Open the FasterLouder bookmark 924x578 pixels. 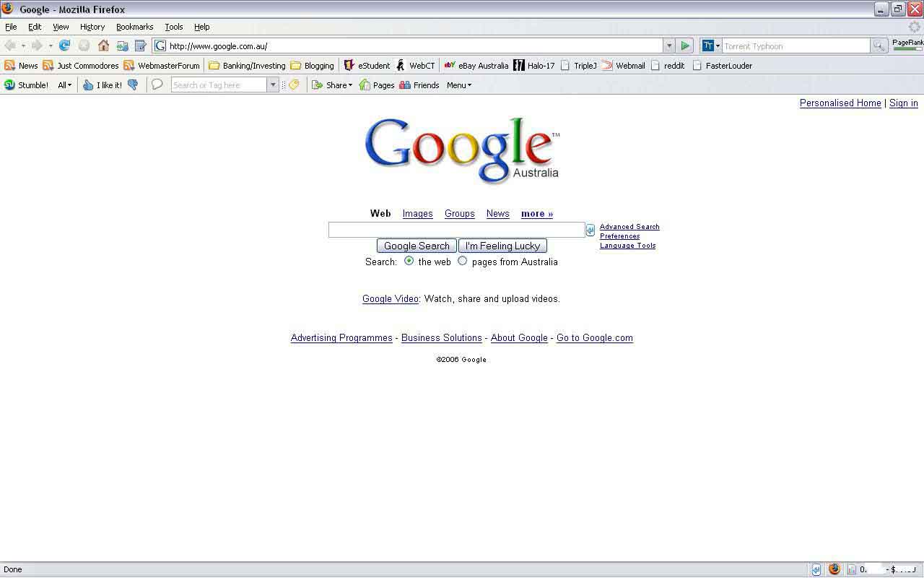coord(722,66)
